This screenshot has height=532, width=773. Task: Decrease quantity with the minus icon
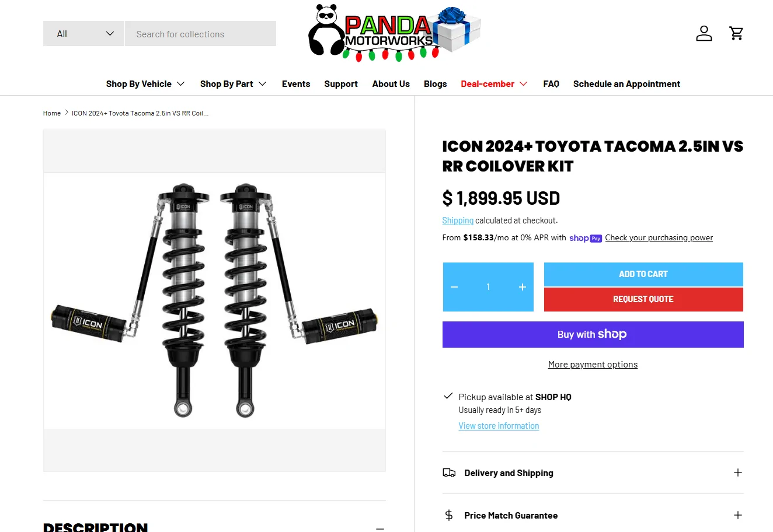pyautogui.click(x=454, y=287)
